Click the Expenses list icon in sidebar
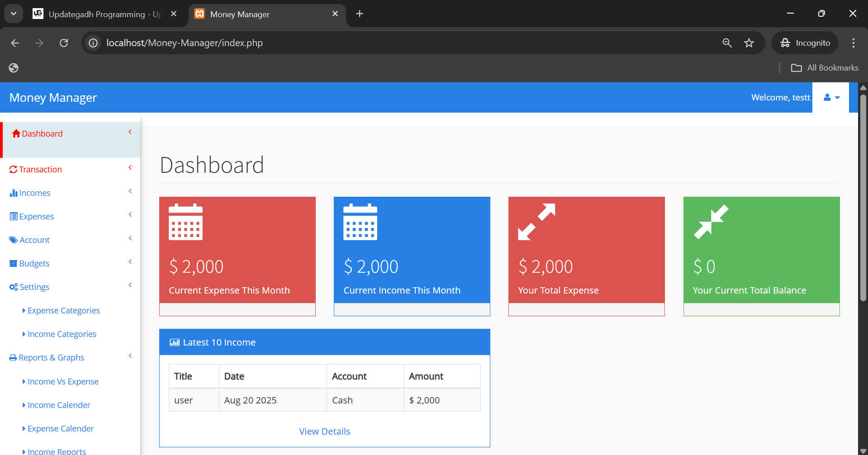868x455 pixels. click(14, 216)
